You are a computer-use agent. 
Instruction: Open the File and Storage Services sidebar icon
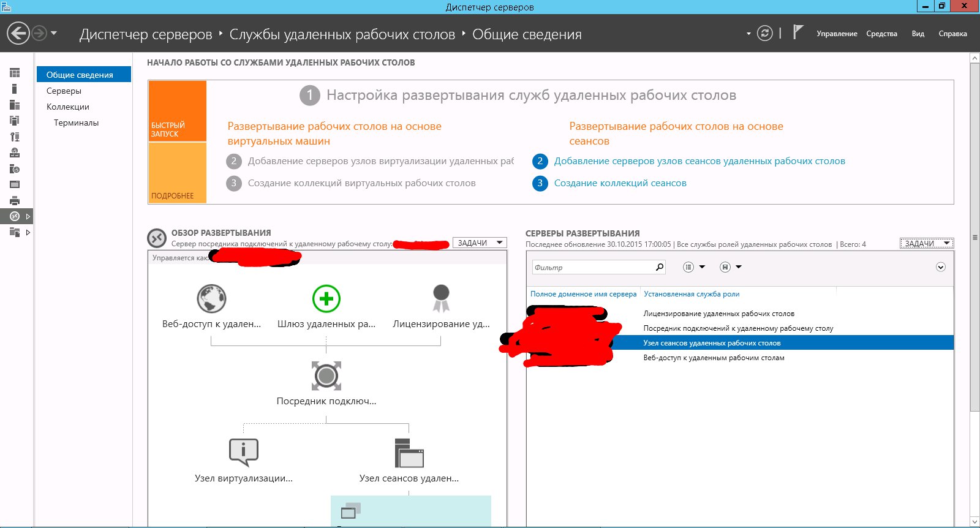(15, 232)
